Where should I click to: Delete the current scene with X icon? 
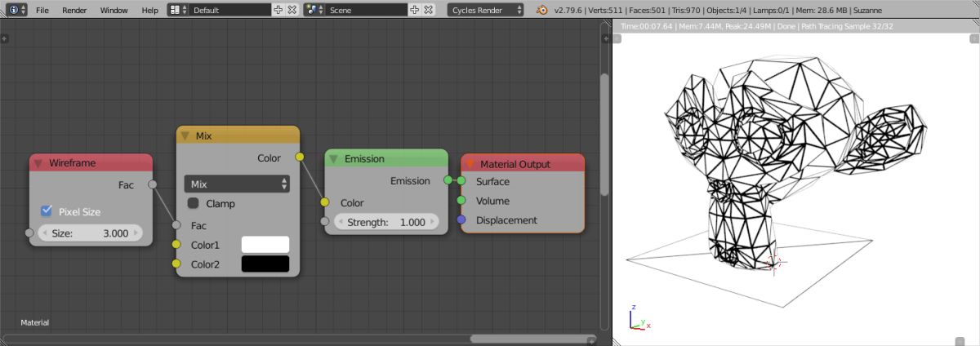(x=428, y=10)
